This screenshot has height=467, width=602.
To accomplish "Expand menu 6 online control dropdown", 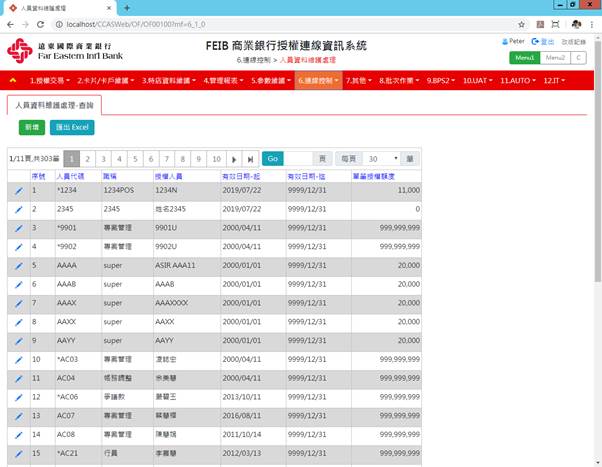I will (318, 81).
